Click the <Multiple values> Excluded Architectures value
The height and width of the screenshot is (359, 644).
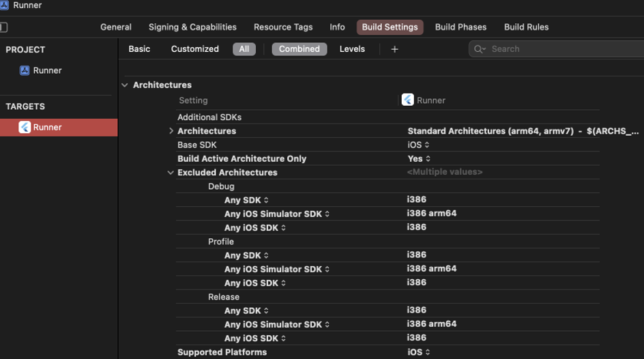[444, 172]
